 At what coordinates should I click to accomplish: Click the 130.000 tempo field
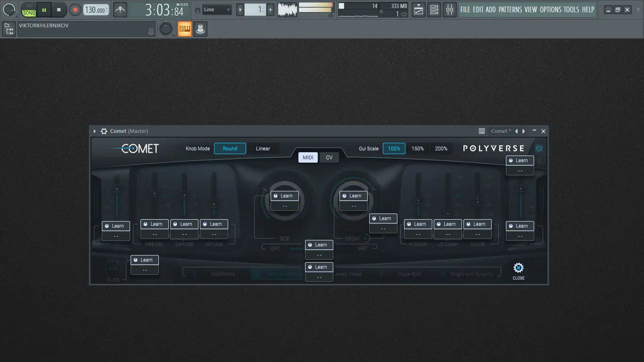(x=96, y=9)
